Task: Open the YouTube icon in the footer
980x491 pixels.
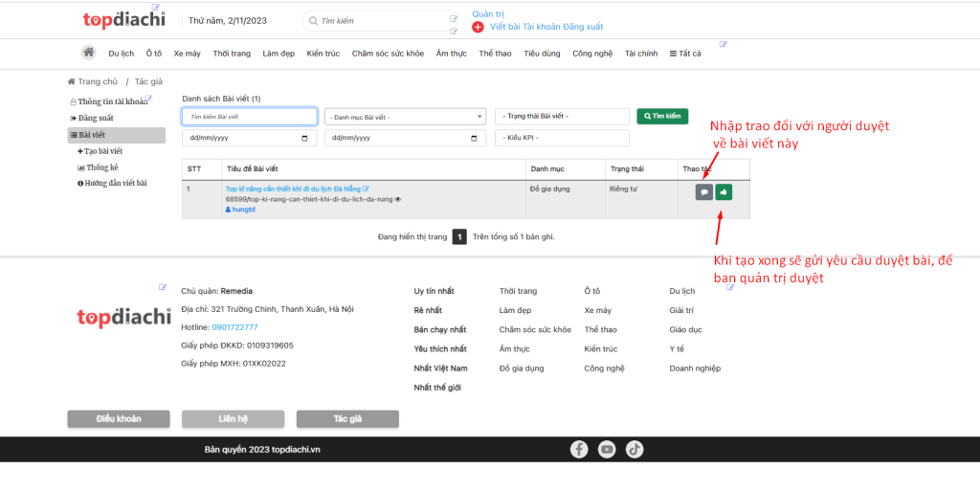Action: click(x=607, y=449)
